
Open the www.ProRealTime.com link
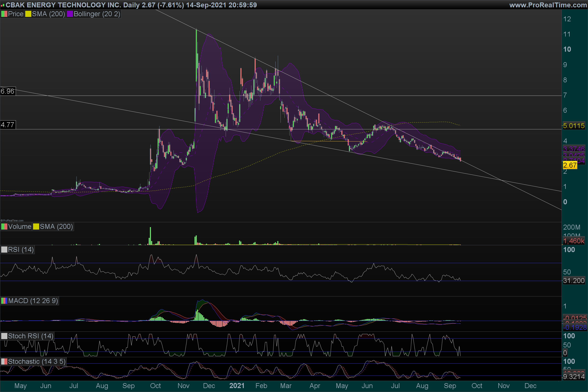coord(548,5)
